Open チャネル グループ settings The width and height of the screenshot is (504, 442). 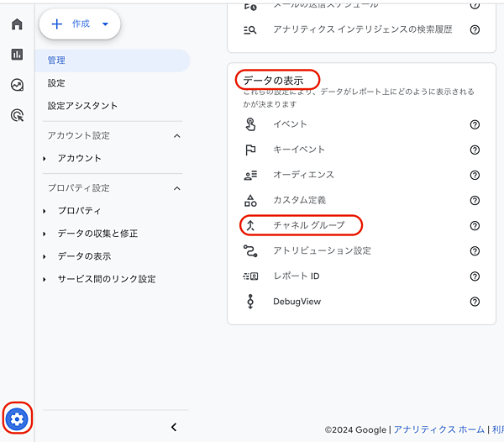pyautogui.click(x=308, y=225)
